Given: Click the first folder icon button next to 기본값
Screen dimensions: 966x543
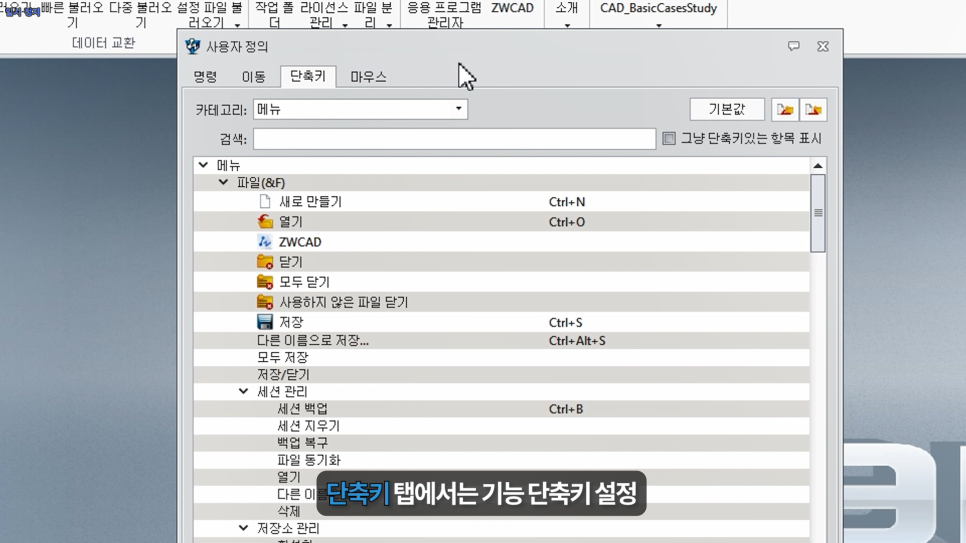Looking at the screenshot, I should point(785,110).
